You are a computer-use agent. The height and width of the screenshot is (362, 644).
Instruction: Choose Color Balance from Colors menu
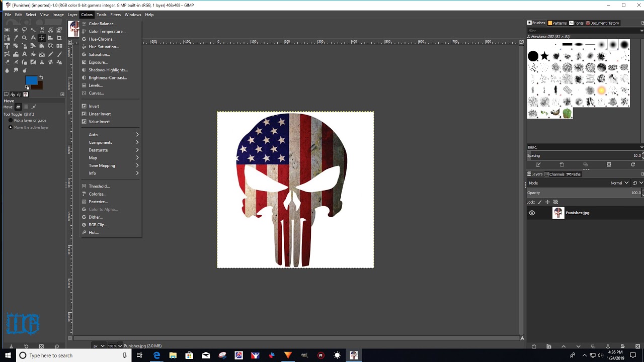(111, 24)
